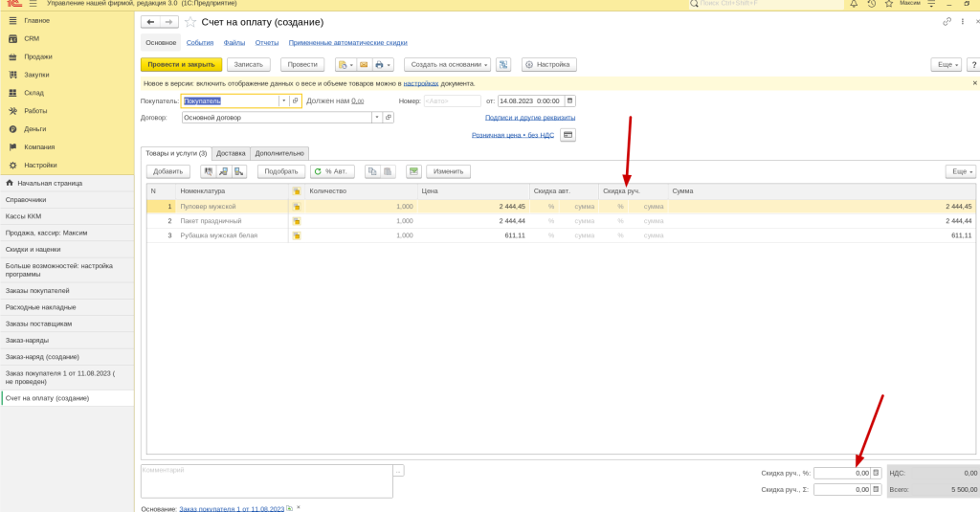Open calendar picker for the date field
Viewport: 980px width, 512px height.
click(569, 100)
